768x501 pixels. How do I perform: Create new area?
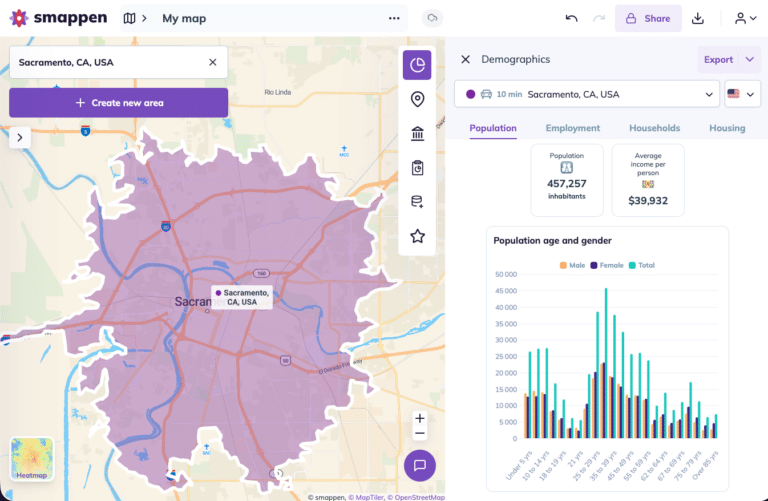[119, 103]
